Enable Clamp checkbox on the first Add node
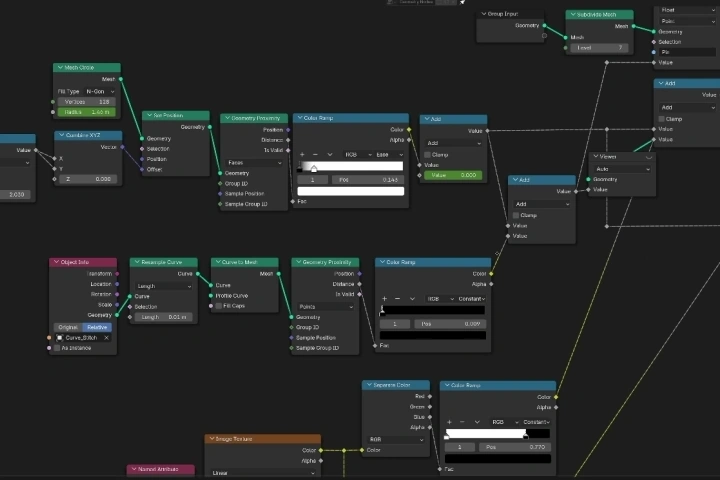 click(427, 155)
